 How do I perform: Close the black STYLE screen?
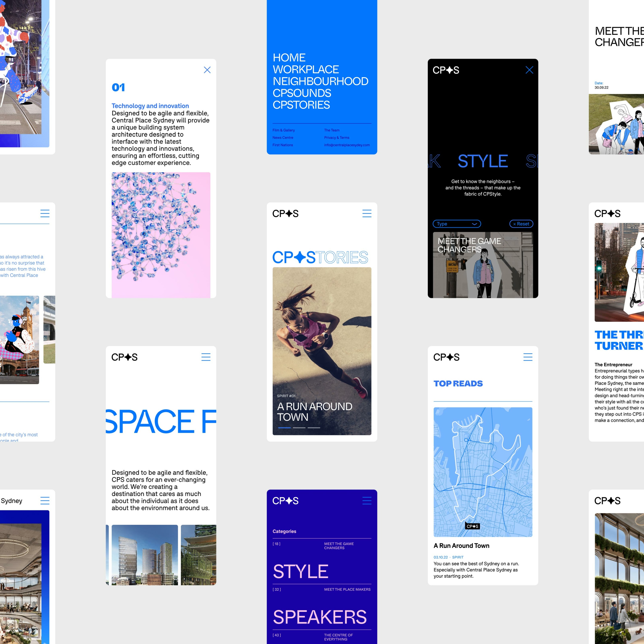(x=529, y=70)
